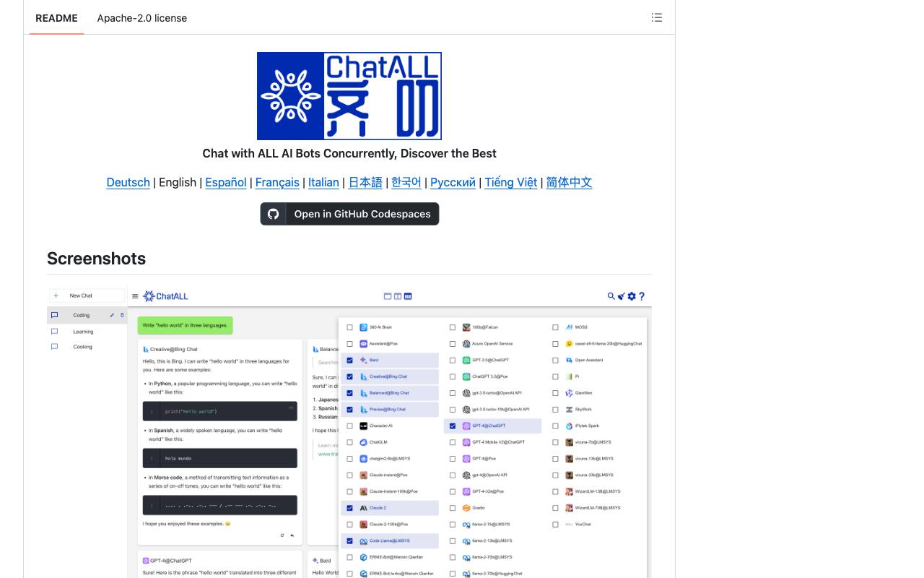Open the Русский translation link
Viewport: 924px width, 578px height.
453,182
